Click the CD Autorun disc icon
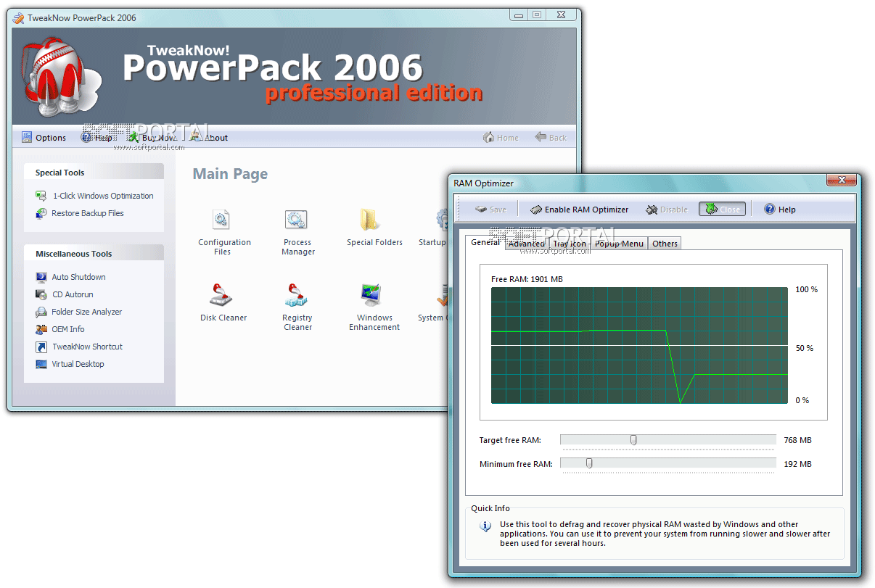This screenshot has width=875, height=588. [41, 294]
